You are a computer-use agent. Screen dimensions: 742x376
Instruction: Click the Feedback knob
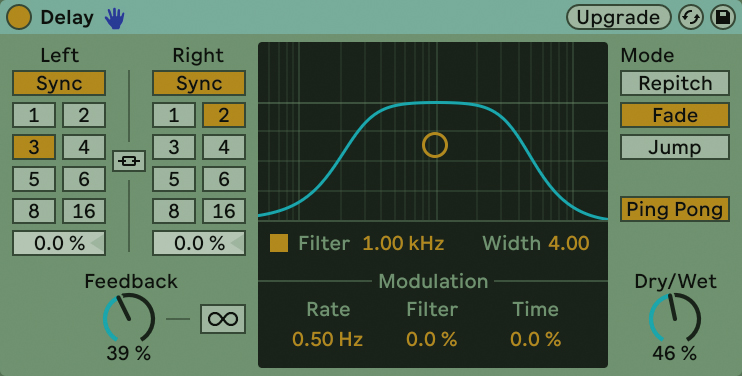[129, 317]
